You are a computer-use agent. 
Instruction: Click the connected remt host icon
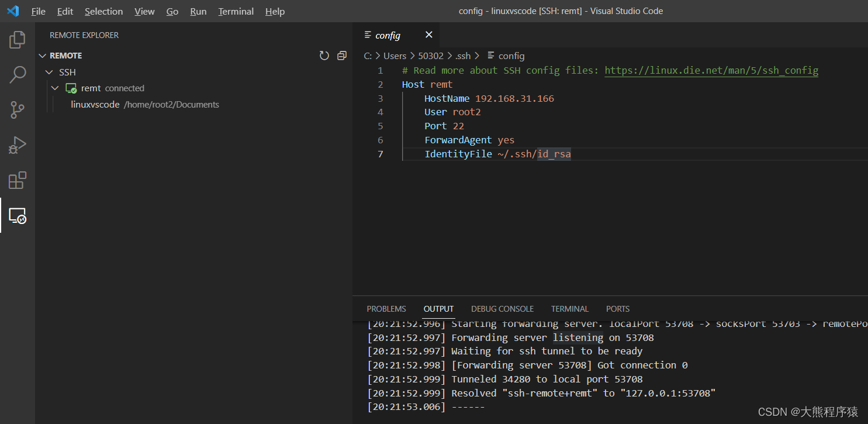tap(71, 88)
